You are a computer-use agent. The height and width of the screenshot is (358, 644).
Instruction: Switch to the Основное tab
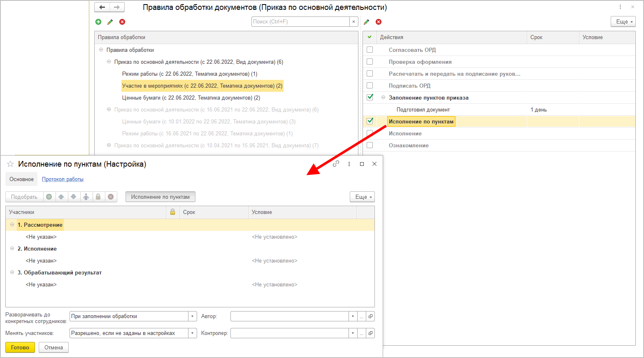21,179
